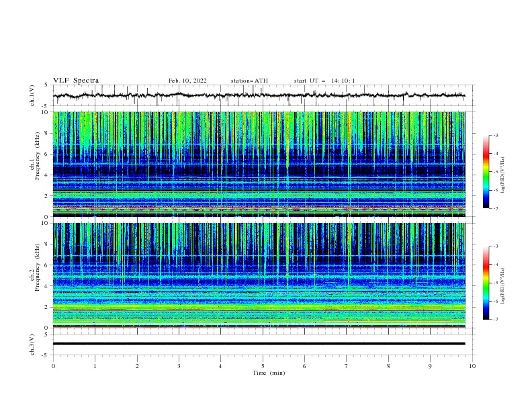Click the "log(PSD)(V²/Hz)" label beside ch.1 colorbar
The width and height of the screenshot is (532, 411).
tap(503, 175)
